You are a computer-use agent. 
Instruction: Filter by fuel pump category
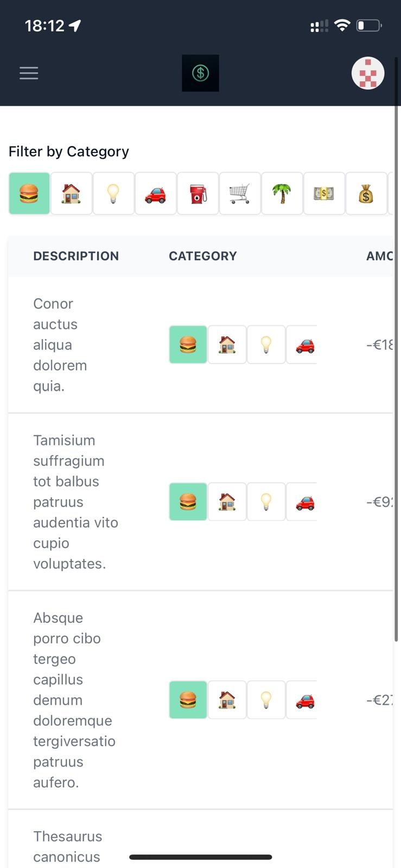[198, 194]
